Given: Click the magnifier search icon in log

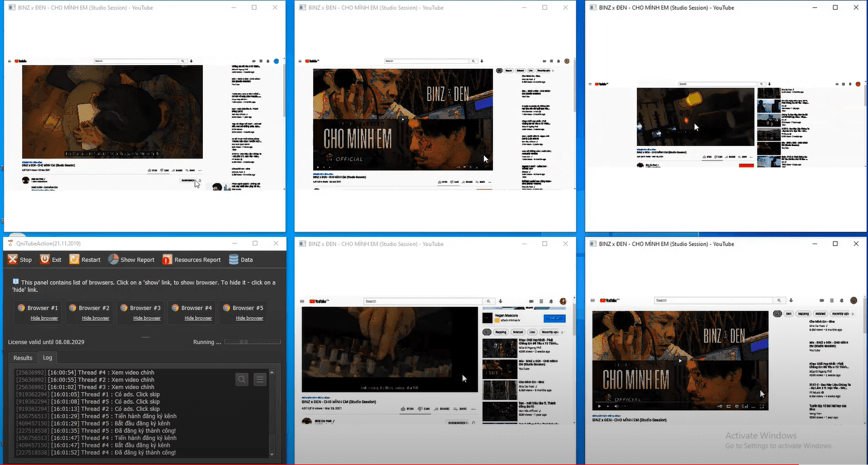Looking at the screenshot, I should pyautogui.click(x=242, y=380).
